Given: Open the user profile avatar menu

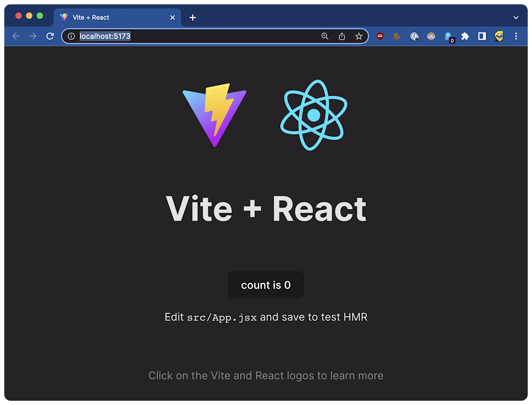Looking at the screenshot, I should click(x=499, y=36).
